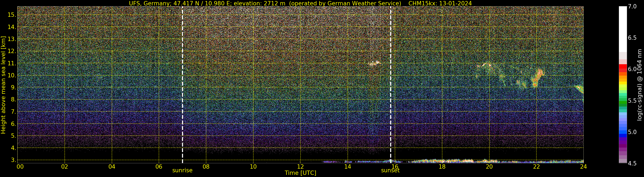
Task: Click the cirrus cloud echo near 15 UTC
Action: 374,63
